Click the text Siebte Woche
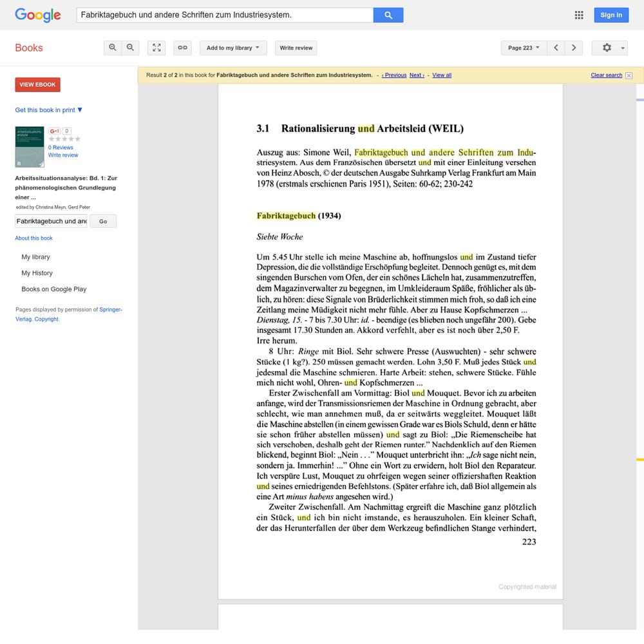644x644 pixels. (x=279, y=237)
